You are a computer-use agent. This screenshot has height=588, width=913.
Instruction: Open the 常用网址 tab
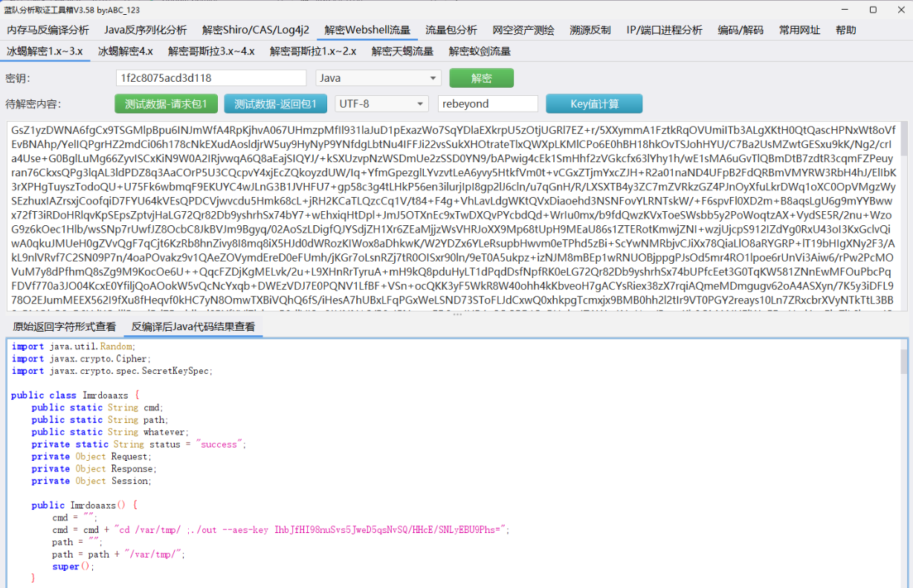point(800,30)
